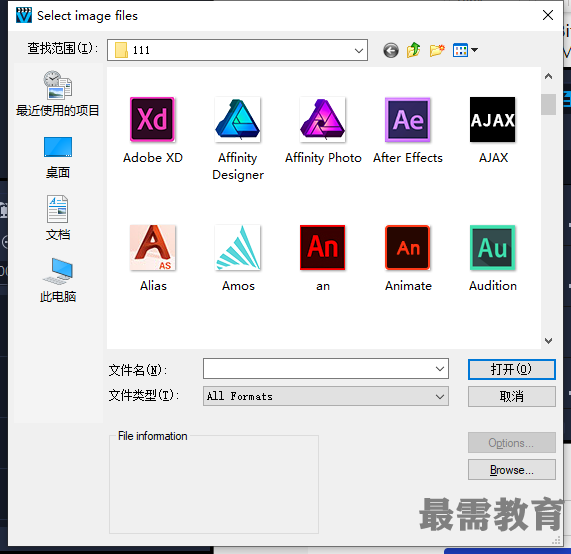571x554 pixels.
Task: Open the All Formats file type dropdown
Action: click(326, 396)
